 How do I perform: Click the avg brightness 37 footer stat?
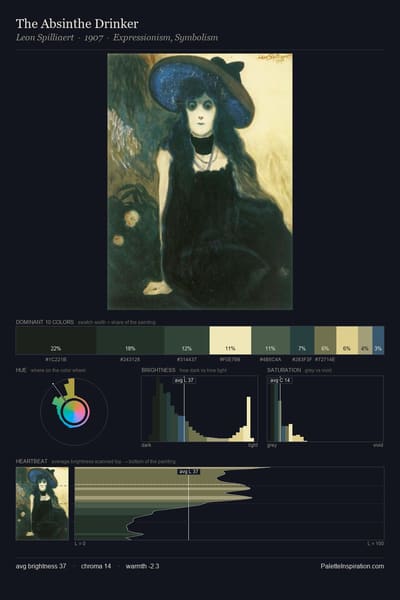41,566
